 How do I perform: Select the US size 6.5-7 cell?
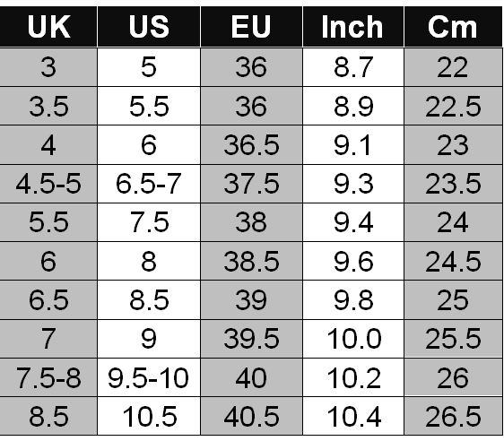pos(149,184)
